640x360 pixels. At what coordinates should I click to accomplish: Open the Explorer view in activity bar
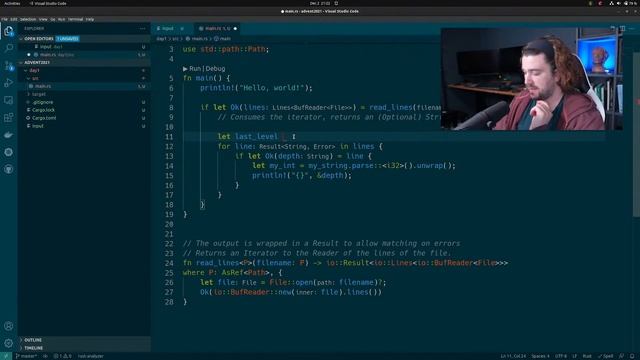(x=9, y=31)
